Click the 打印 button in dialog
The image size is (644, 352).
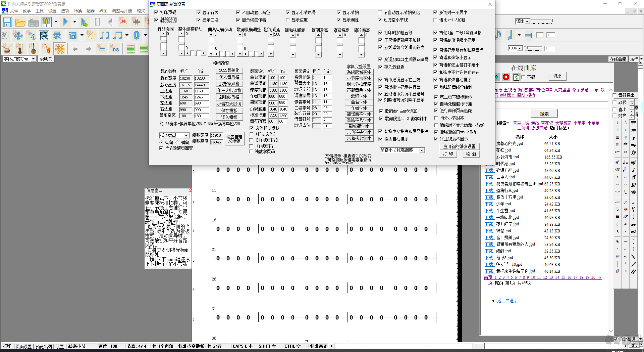click(448, 154)
